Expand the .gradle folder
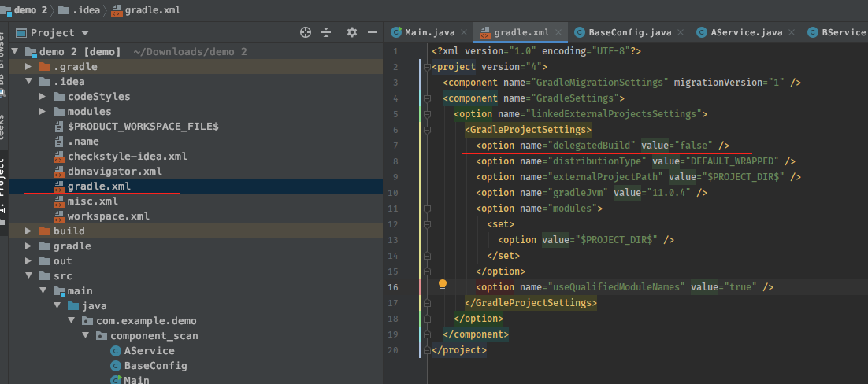This screenshot has width=868, height=384. pos(28,67)
